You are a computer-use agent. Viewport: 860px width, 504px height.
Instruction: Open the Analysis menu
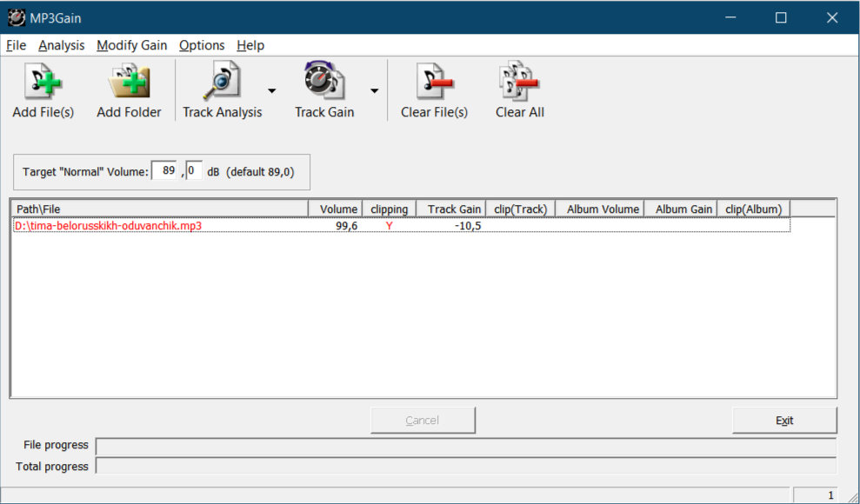pos(62,45)
